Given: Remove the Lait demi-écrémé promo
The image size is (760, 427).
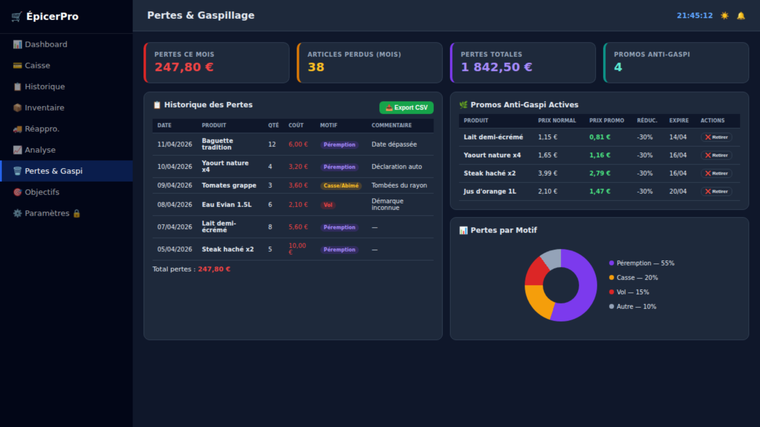Looking at the screenshot, I should pos(716,137).
